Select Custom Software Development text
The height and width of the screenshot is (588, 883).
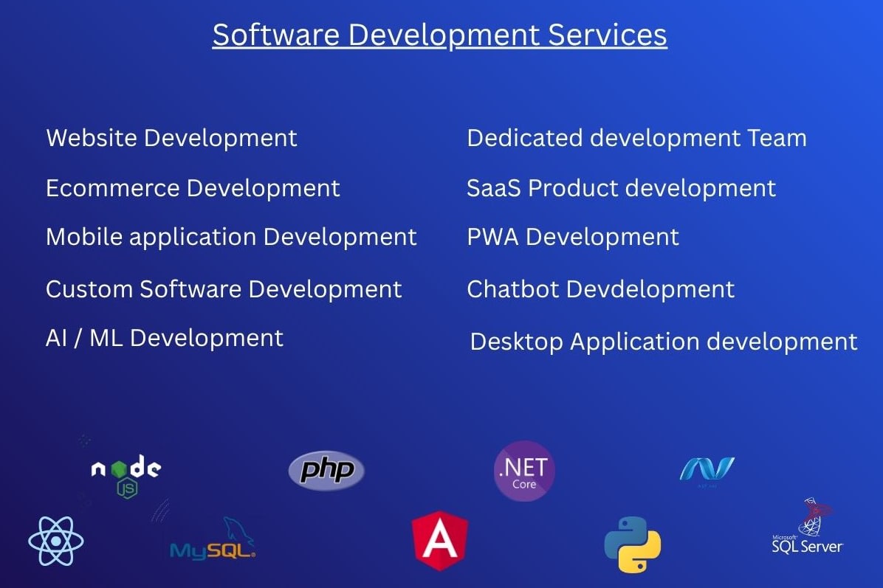click(224, 289)
